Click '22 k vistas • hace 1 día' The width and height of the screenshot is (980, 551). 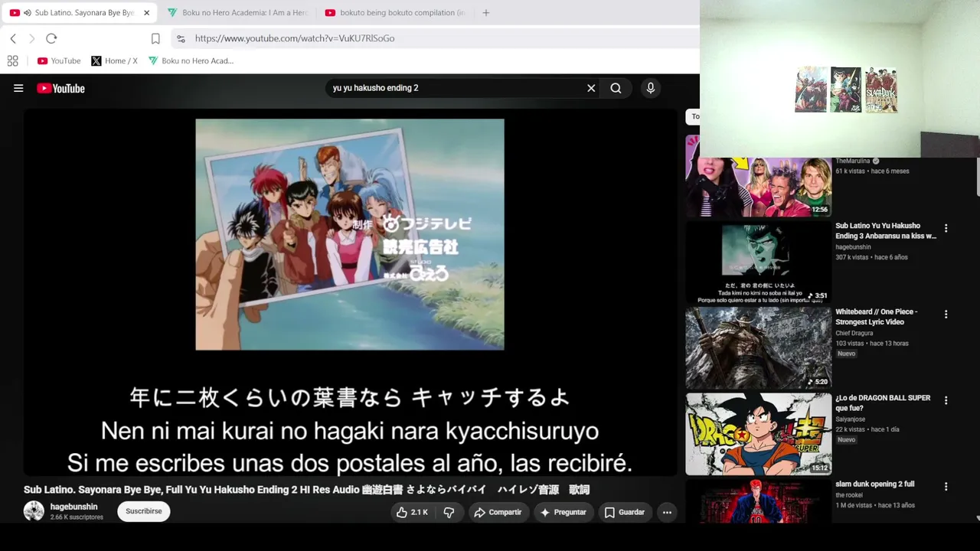(x=869, y=429)
